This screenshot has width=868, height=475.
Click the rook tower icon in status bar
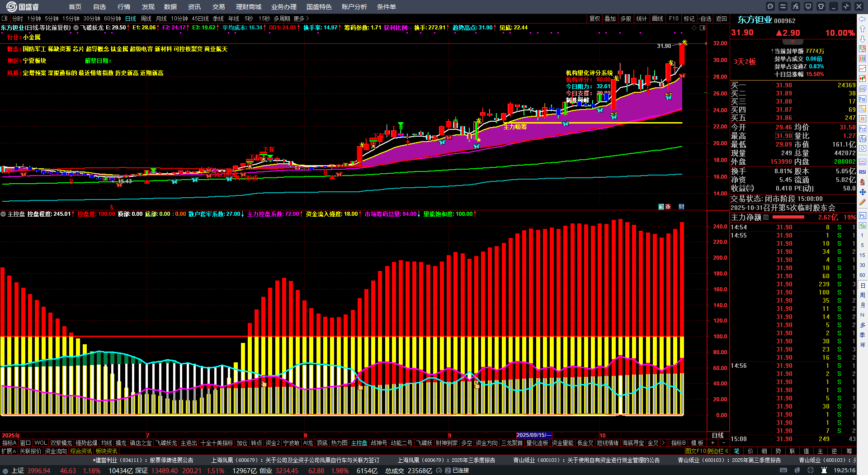pyautogui.click(x=824, y=470)
